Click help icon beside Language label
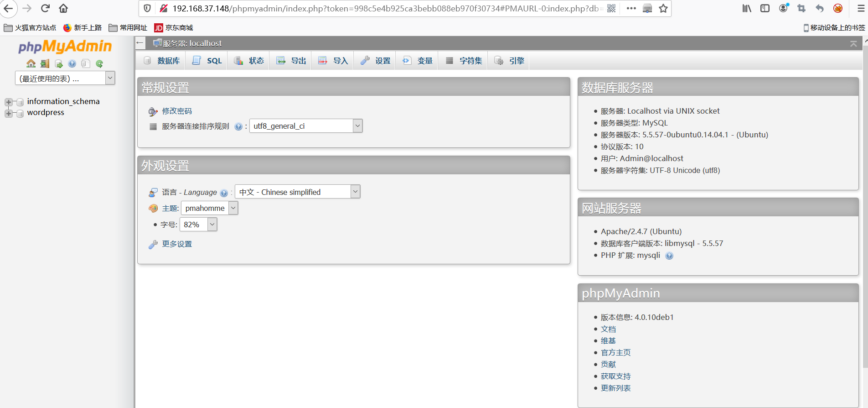Screen dimensions: 868x408 223,193
